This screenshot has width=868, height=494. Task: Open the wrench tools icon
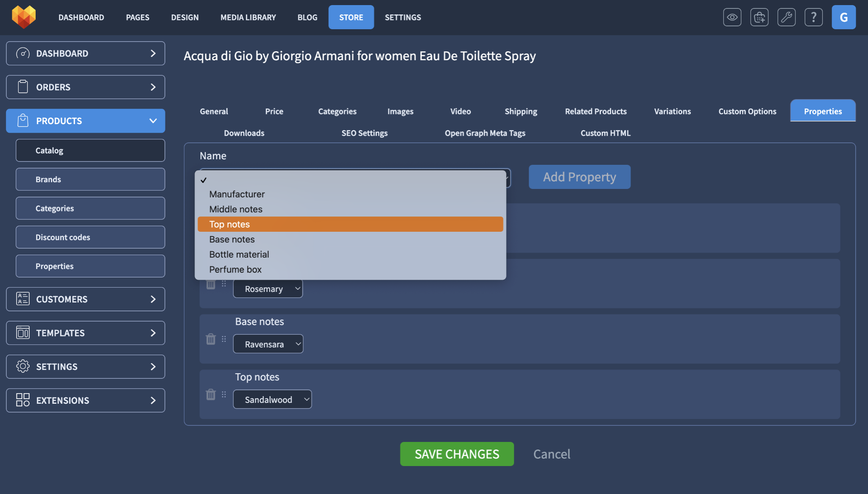click(786, 17)
